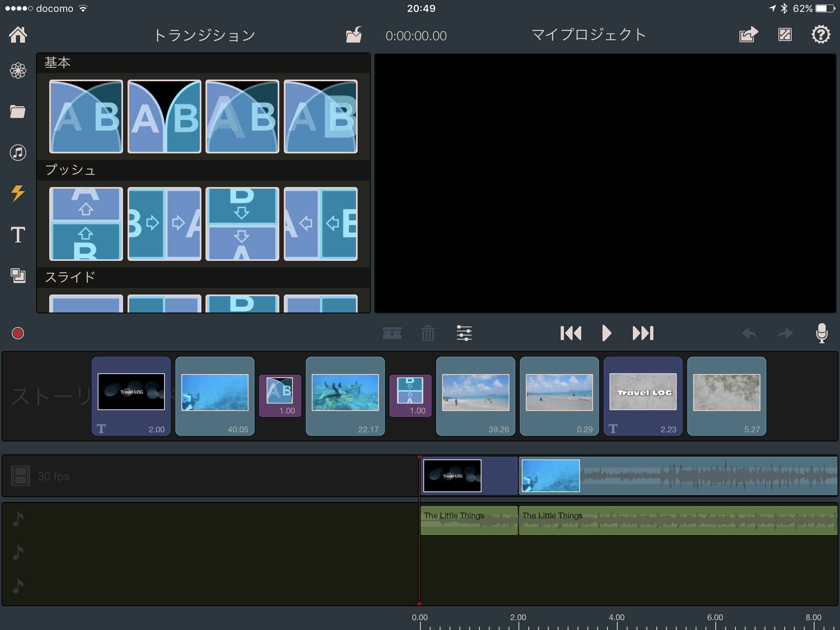Tap the clip split tool icon
This screenshot has height=630, width=840.
point(392,333)
